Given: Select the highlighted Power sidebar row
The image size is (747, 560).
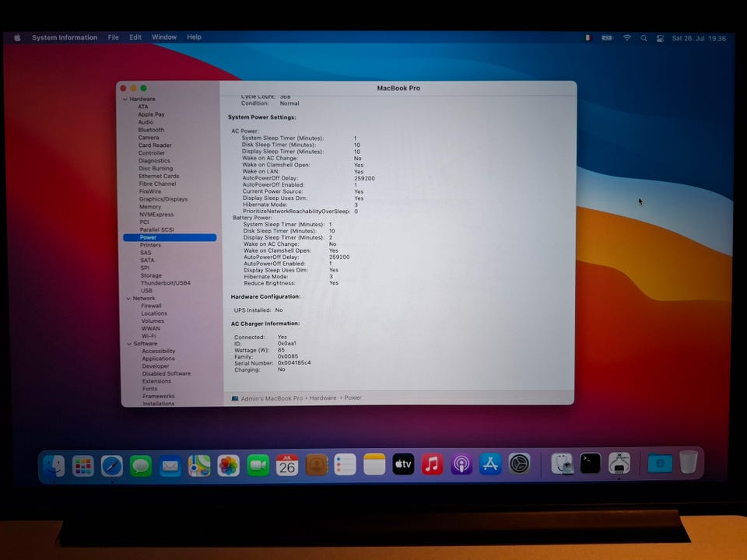Looking at the screenshot, I should pyautogui.click(x=170, y=237).
